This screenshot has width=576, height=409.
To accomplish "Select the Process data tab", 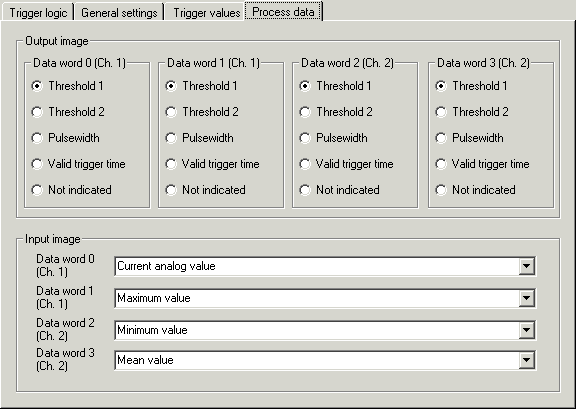I will pos(283,12).
